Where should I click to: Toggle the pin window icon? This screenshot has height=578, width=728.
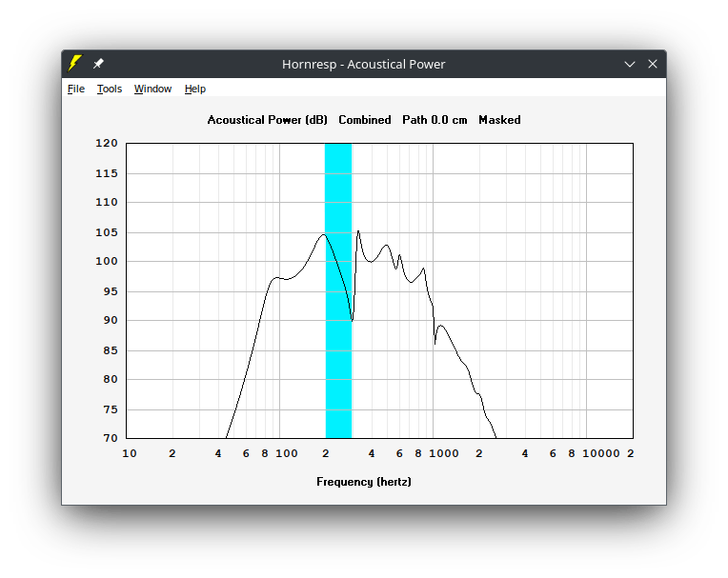tap(98, 64)
